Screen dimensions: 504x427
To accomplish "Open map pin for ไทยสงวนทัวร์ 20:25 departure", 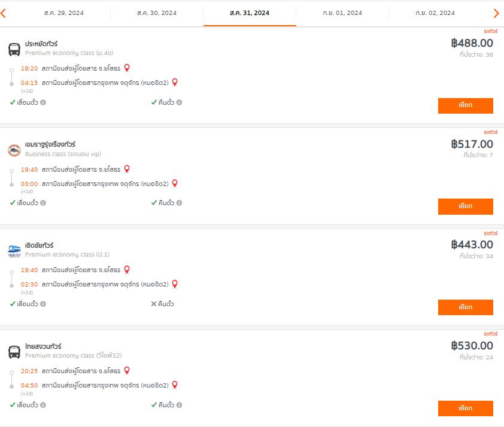I will (x=127, y=370).
